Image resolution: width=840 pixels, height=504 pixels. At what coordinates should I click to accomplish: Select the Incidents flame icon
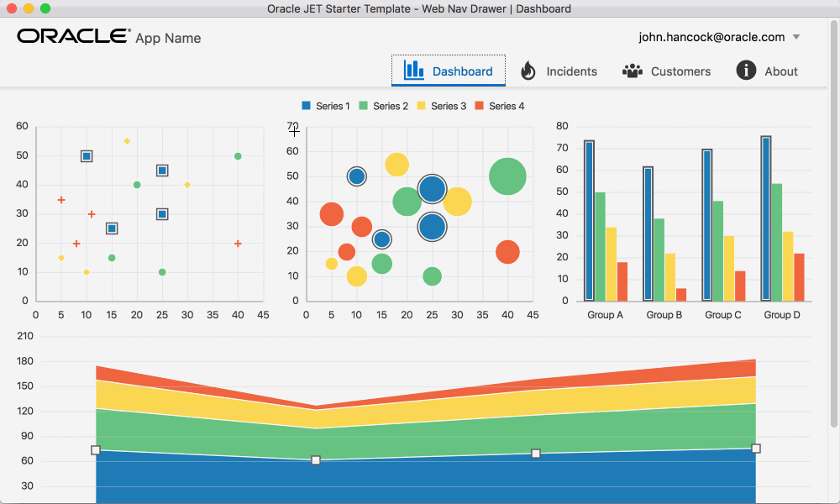click(x=528, y=71)
